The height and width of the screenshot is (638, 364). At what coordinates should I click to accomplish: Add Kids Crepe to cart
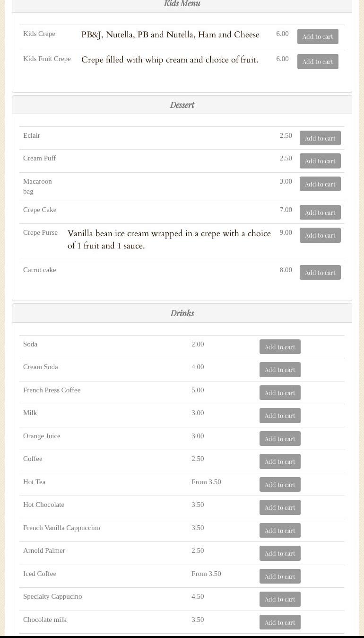(318, 36)
